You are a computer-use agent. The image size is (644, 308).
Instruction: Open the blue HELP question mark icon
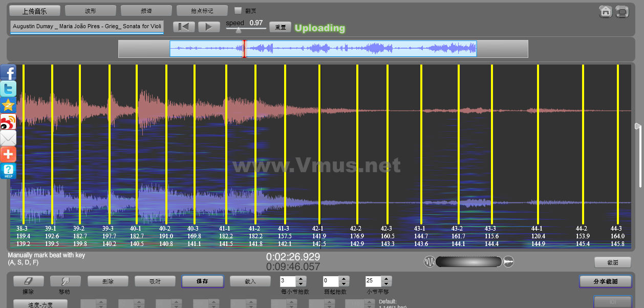pos(8,171)
